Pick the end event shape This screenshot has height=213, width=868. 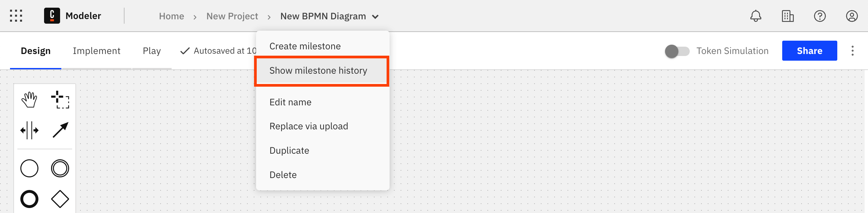(29, 199)
